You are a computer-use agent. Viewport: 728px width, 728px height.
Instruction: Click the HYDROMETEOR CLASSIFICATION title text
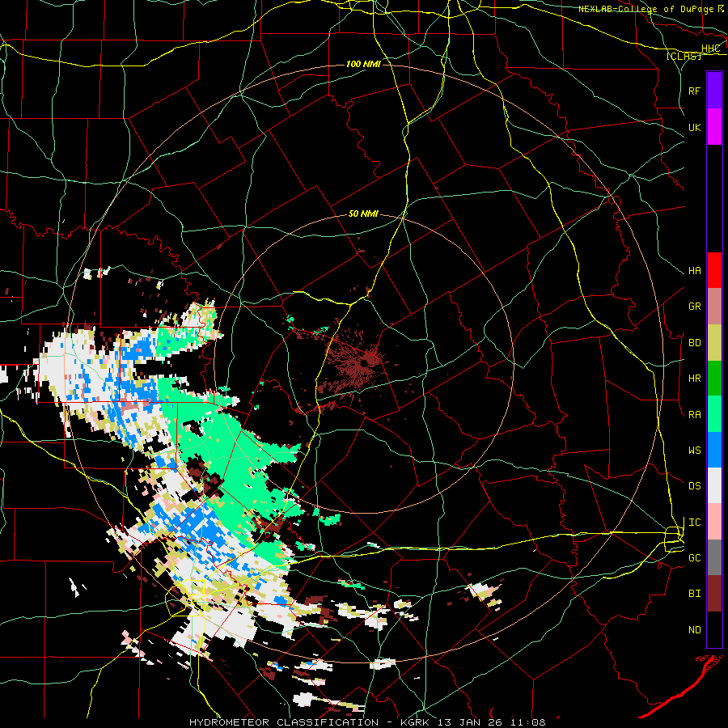point(284,722)
